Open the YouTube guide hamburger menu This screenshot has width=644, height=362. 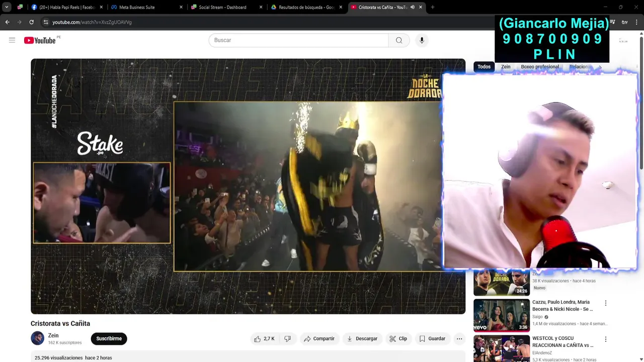tap(12, 40)
